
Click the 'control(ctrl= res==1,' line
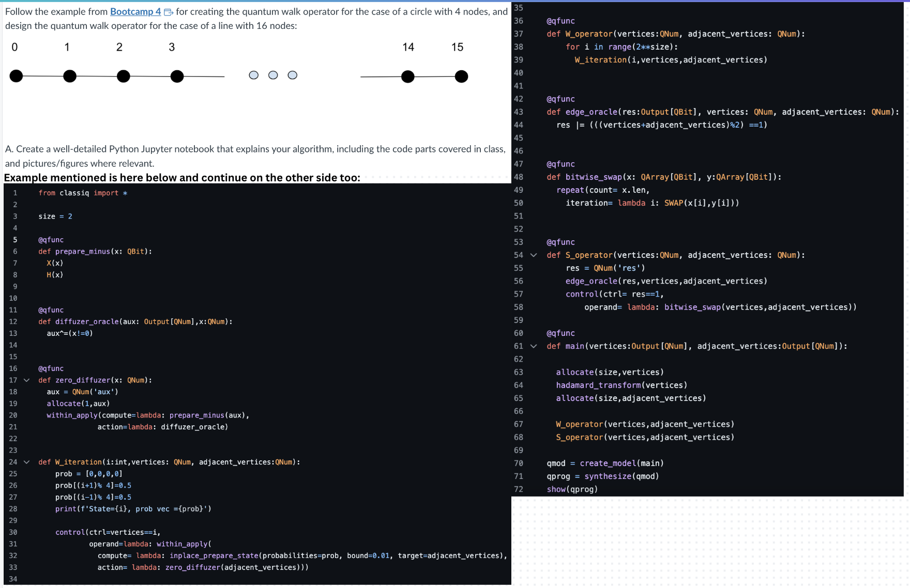point(615,294)
